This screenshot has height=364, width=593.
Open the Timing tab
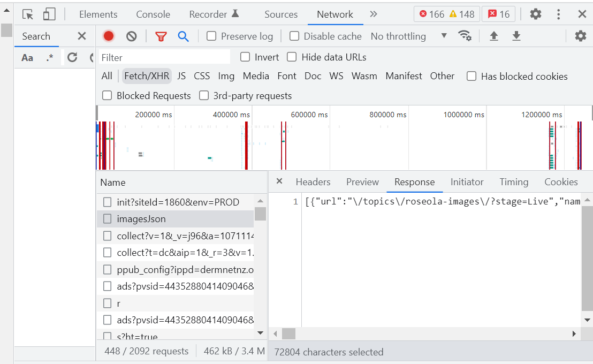[514, 182]
